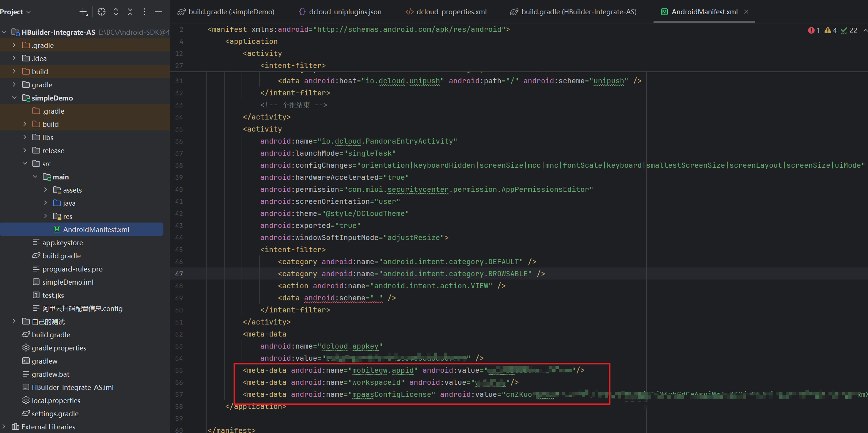
Task: Select gradle.properties in project tree
Action: (59, 348)
